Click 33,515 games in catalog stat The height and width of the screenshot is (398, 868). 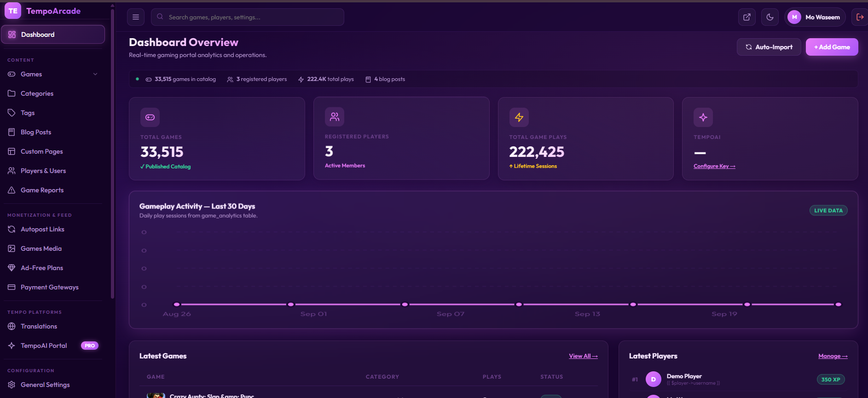(181, 79)
